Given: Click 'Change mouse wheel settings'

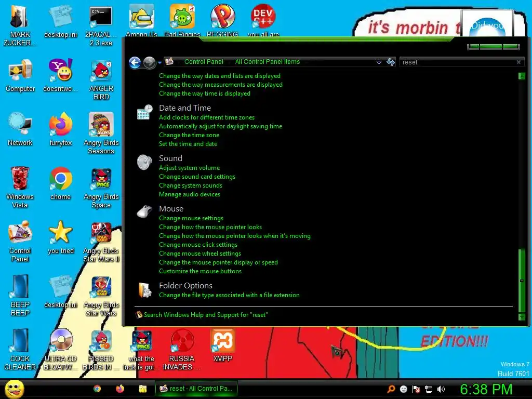Looking at the screenshot, I should click(x=200, y=254).
